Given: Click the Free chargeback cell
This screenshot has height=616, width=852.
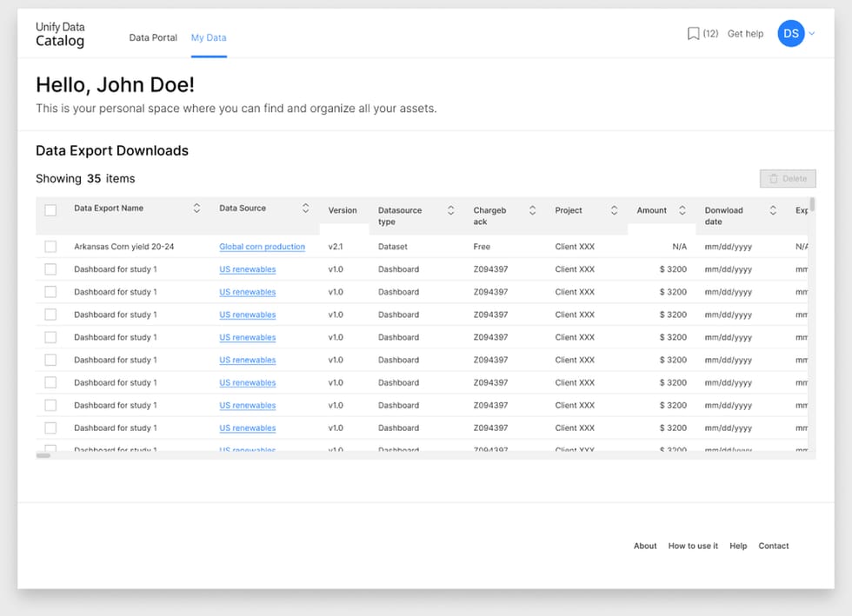Looking at the screenshot, I should [482, 247].
